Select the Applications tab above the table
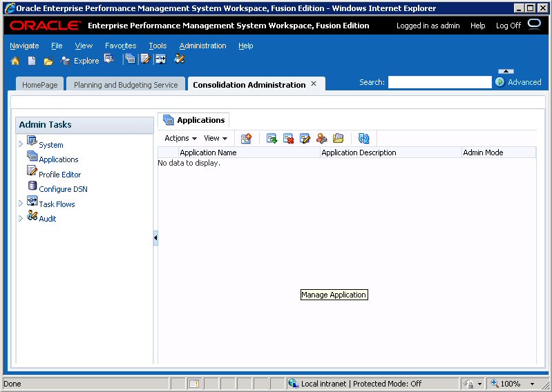The image size is (552, 392). click(194, 120)
